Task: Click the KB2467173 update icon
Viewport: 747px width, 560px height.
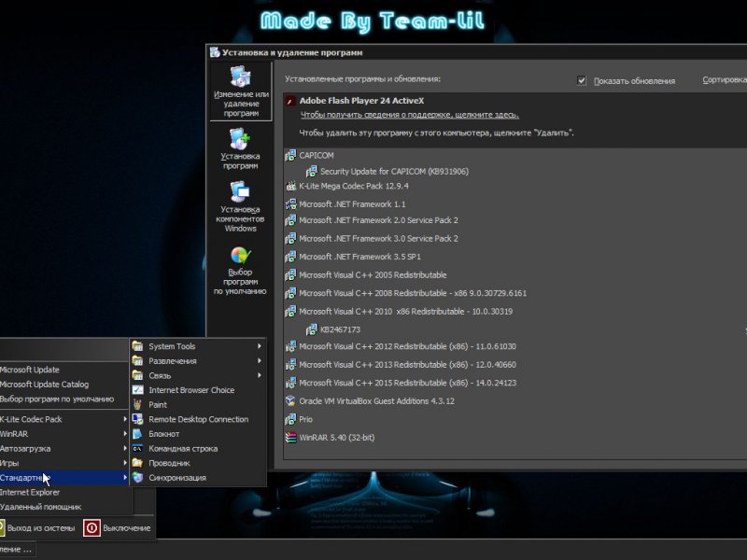Action: (311, 329)
